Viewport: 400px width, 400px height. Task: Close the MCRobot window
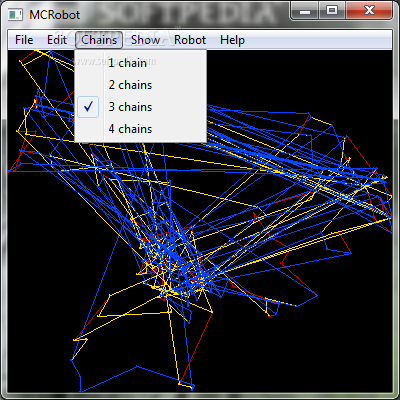pos(369,11)
